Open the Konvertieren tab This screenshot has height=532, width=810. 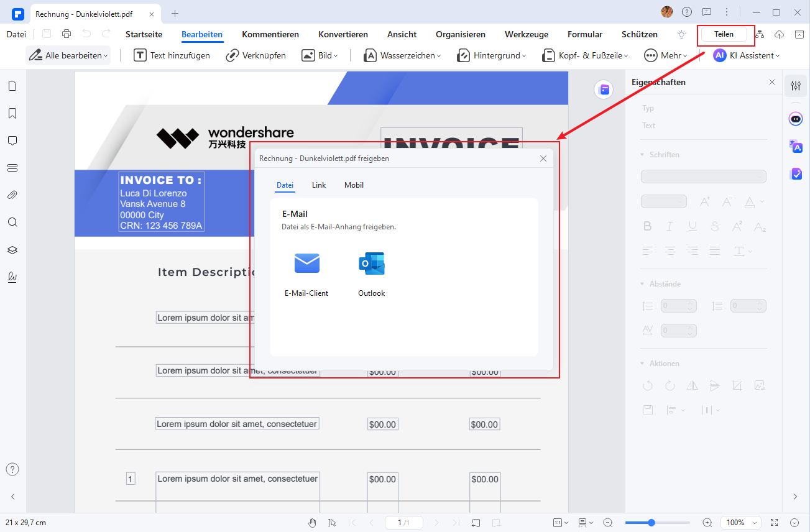click(343, 34)
